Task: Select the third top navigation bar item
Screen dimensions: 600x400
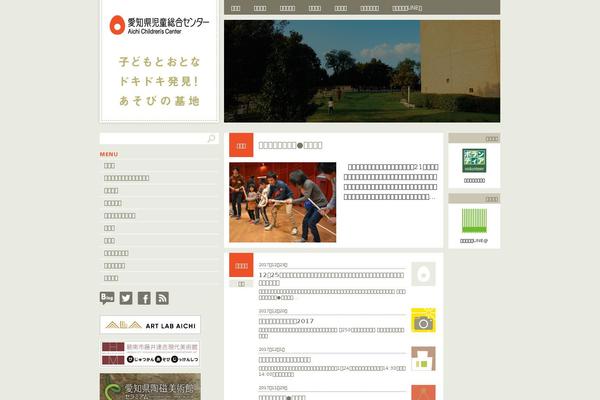Action: coord(287,8)
